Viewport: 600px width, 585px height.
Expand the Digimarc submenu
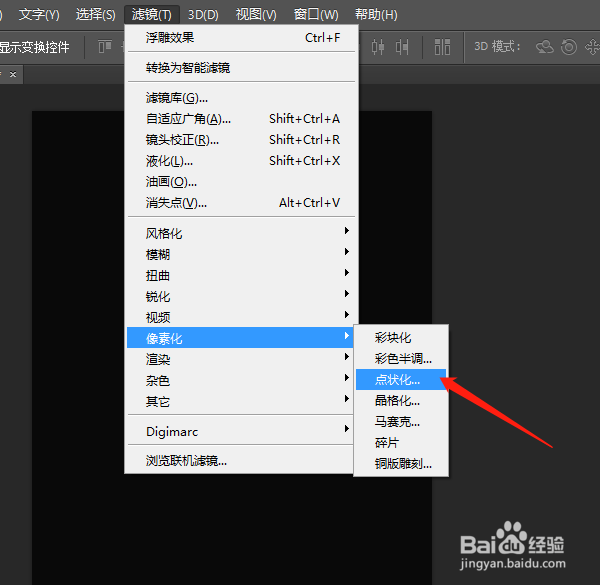tap(240, 431)
